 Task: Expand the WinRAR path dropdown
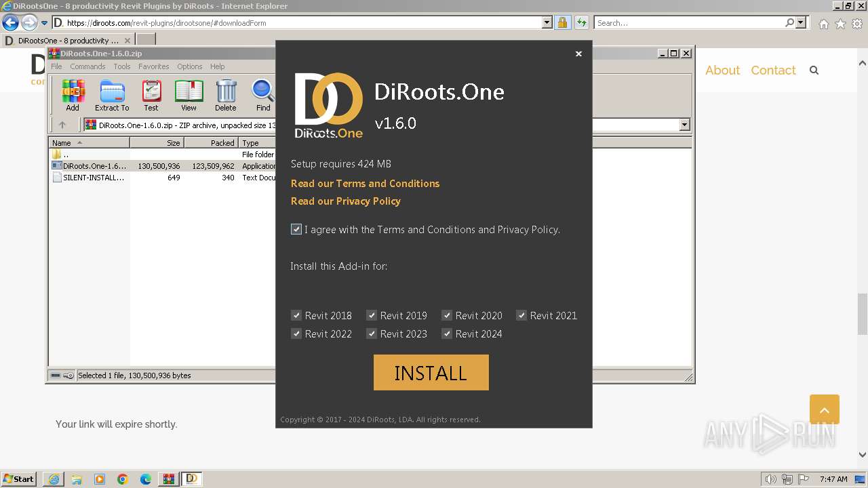click(684, 125)
